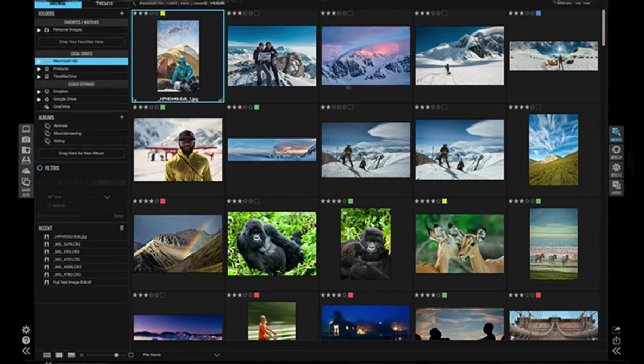Expand the Products drive
This screenshot has height=364, width=644.
point(39,69)
